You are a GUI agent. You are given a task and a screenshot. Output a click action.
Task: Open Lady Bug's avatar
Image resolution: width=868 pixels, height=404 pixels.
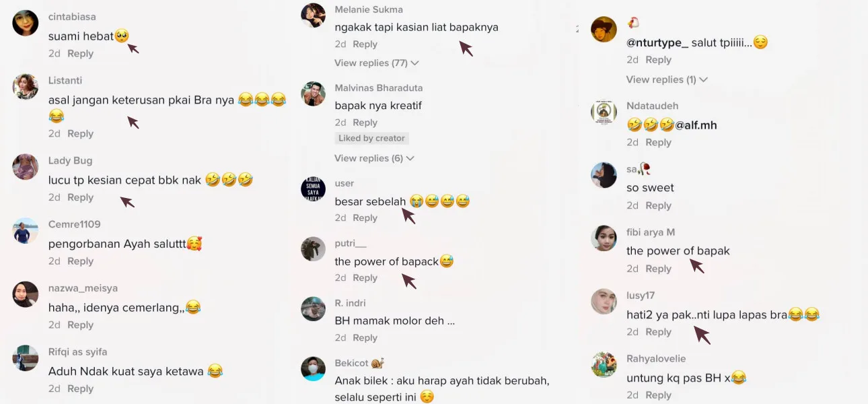click(x=26, y=167)
